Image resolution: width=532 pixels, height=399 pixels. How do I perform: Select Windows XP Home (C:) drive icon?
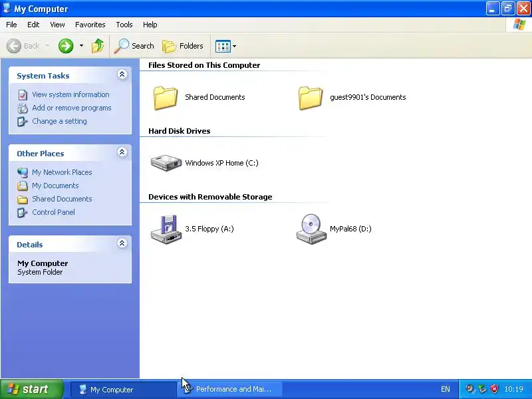(x=166, y=163)
